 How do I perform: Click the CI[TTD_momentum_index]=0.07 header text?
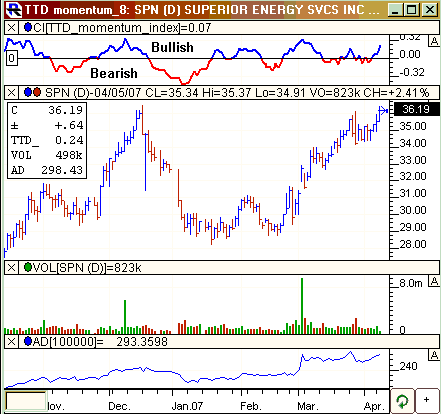tap(122, 28)
